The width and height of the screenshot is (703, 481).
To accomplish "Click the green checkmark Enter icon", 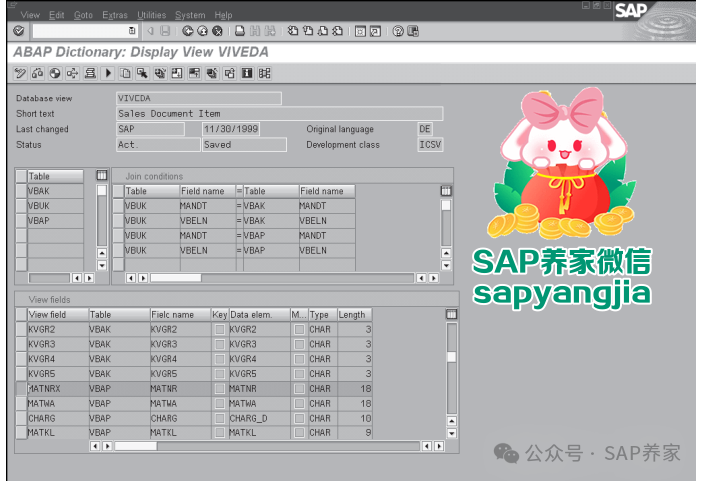I will pos(19,31).
